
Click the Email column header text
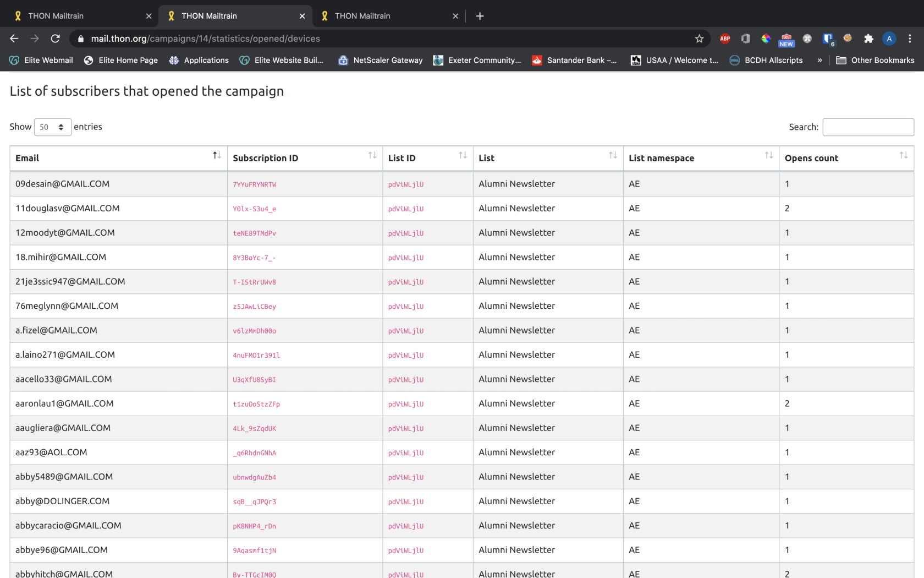tap(27, 158)
